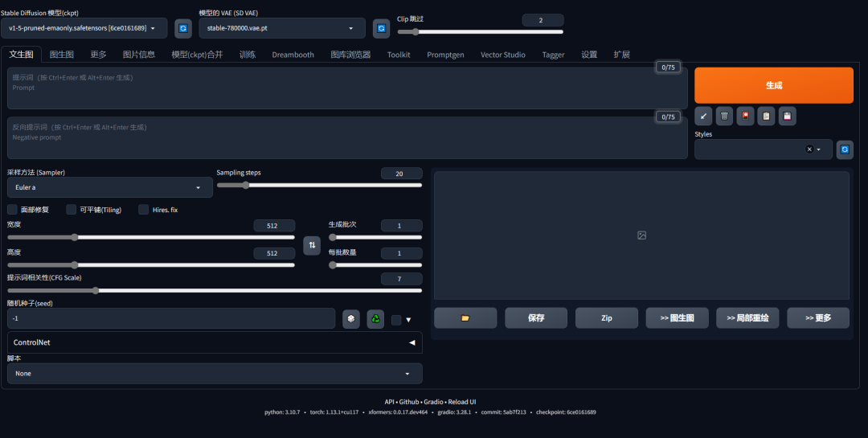868x438 pixels.
Task: Switch to the 图生图 tab
Action: (61, 55)
